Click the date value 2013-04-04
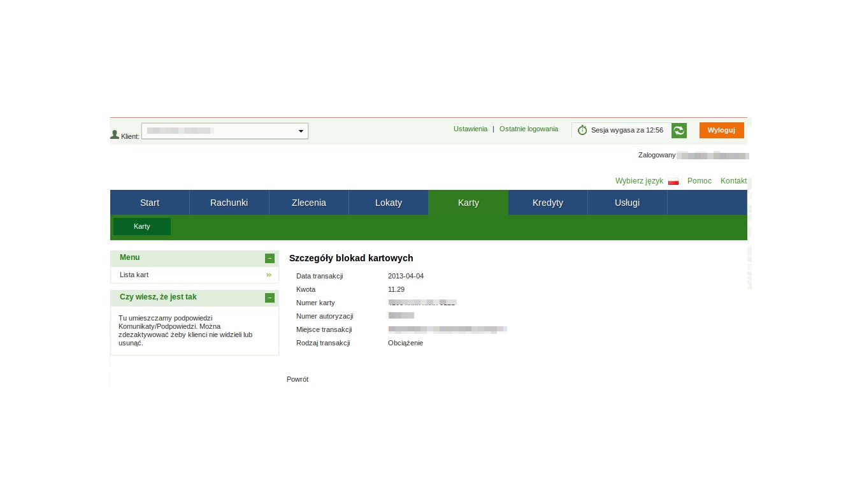The height and width of the screenshot is (504, 862). tap(406, 276)
